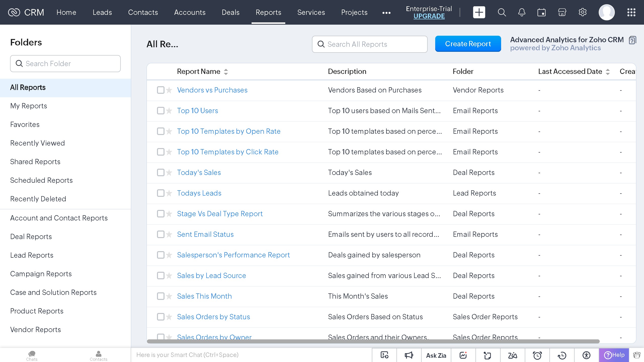
Task: Click the plus quick-create icon
Action: [x=479, y=12]
